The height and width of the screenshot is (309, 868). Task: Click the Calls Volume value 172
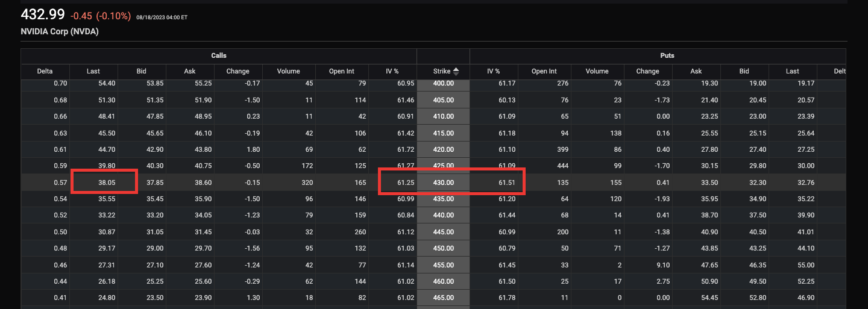tap(307, 166)
